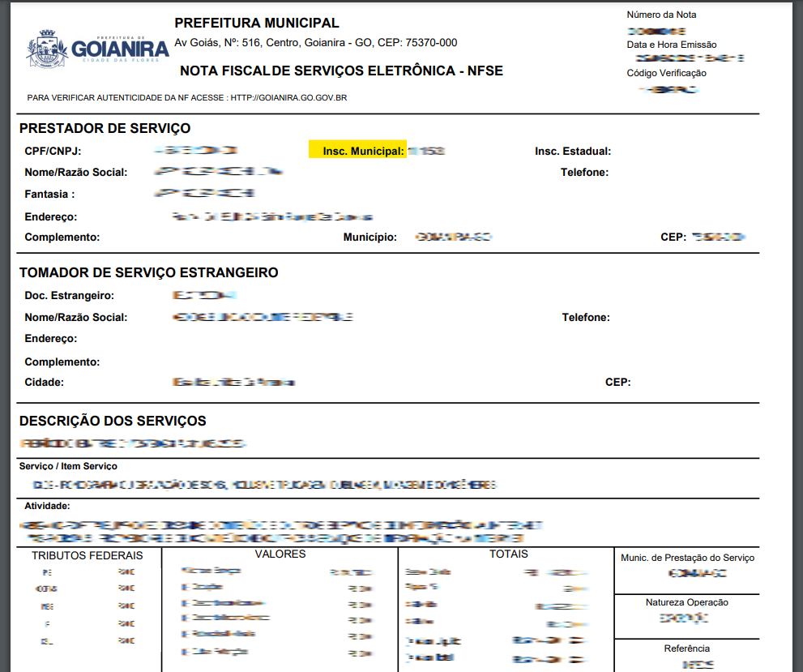Click the Atividade label

tap(47, 506)
